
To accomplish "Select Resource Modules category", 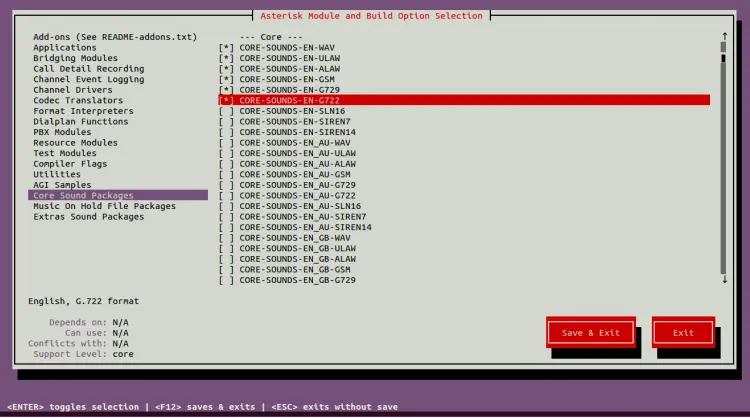I will click(75, 143).
